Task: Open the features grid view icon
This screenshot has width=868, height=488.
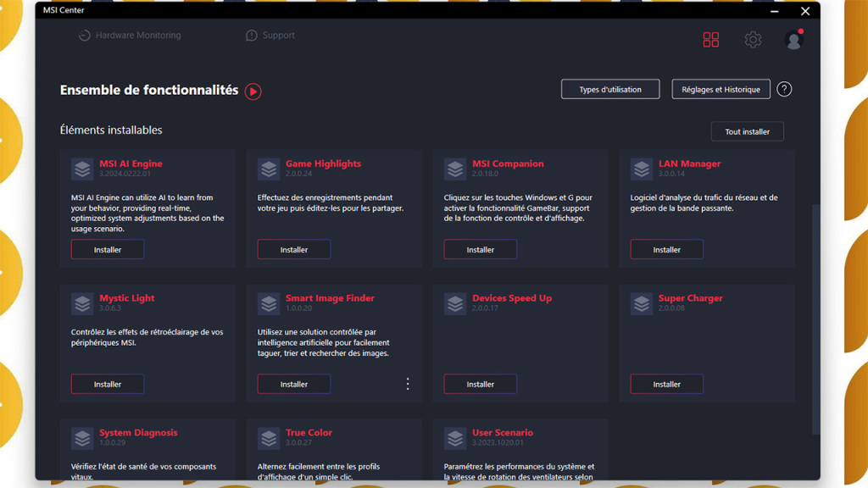Action: coord(710,40)
